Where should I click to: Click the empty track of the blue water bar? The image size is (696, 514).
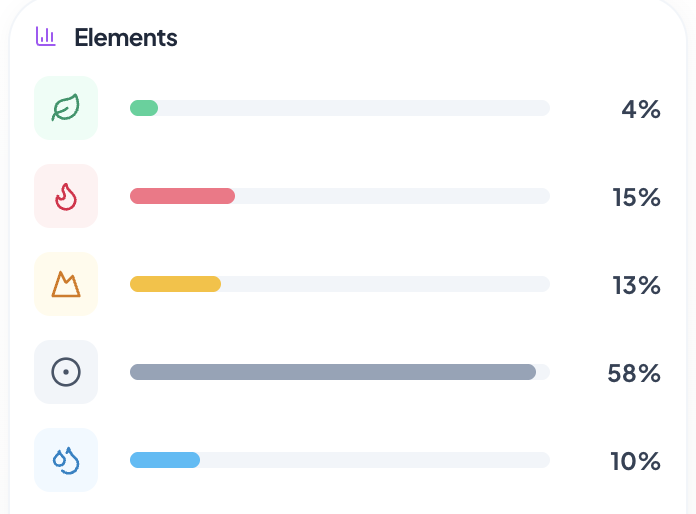375,460
